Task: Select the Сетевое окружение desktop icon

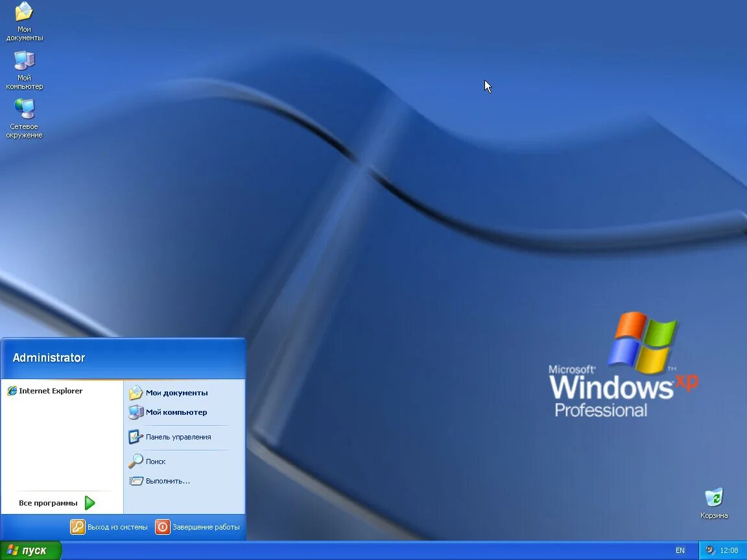Action: click(24, 119)
